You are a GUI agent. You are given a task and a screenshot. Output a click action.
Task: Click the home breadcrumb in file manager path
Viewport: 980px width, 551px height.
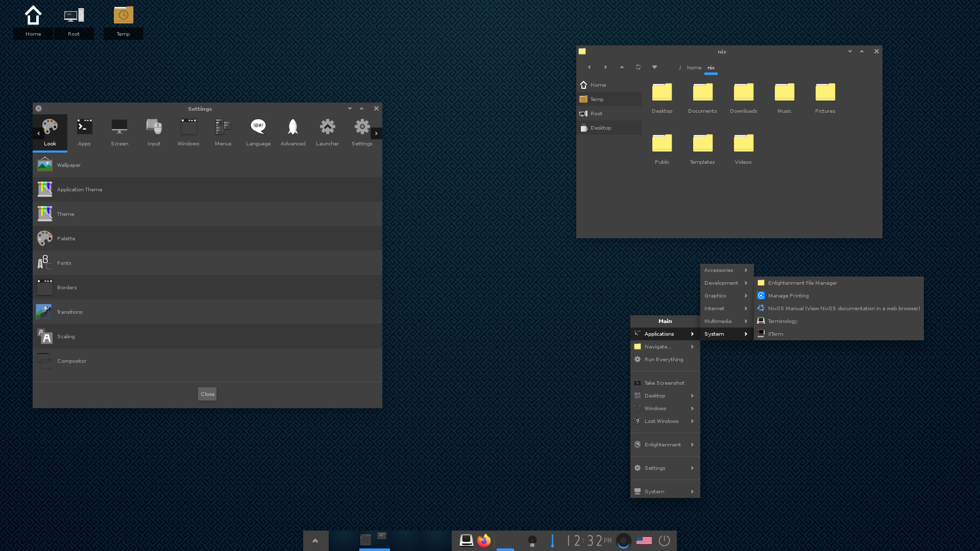tap(694, 67)
